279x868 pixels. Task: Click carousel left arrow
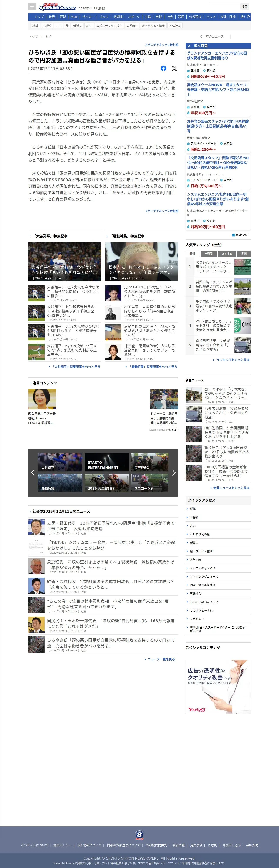coord(33,472)
